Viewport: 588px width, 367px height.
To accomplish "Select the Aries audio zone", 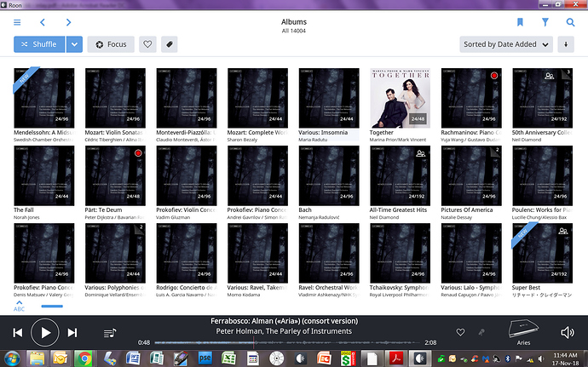I will (x=523, y=332).
